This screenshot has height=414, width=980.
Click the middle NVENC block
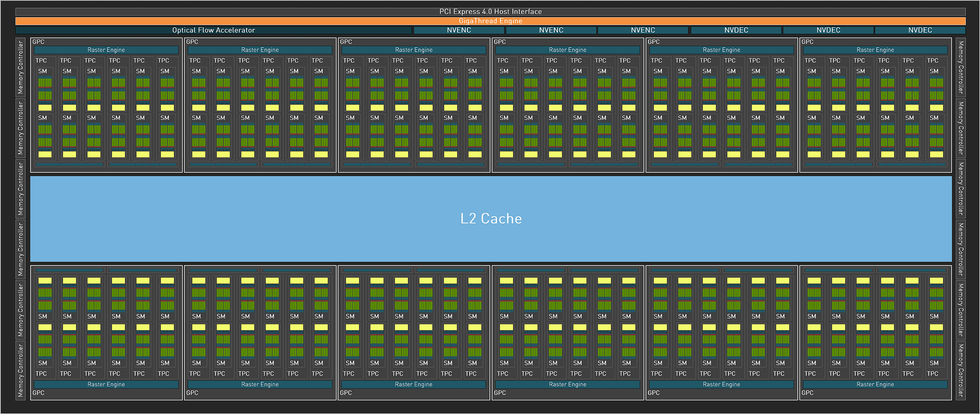pos(551,30)
